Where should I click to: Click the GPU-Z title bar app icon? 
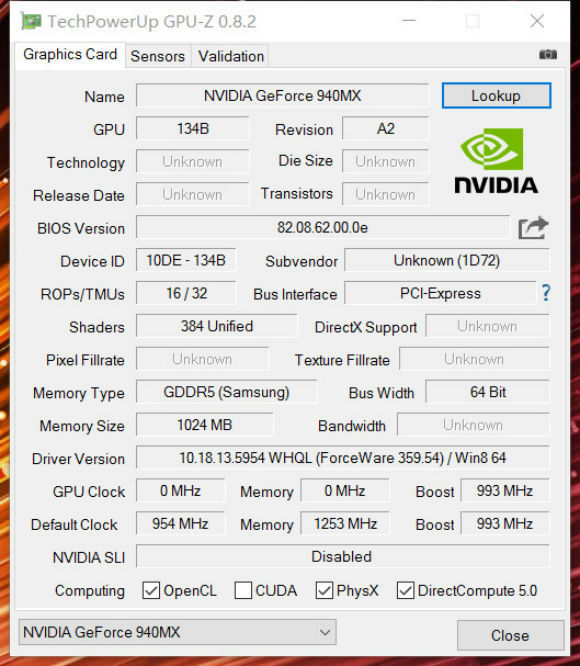pos(31,21)
